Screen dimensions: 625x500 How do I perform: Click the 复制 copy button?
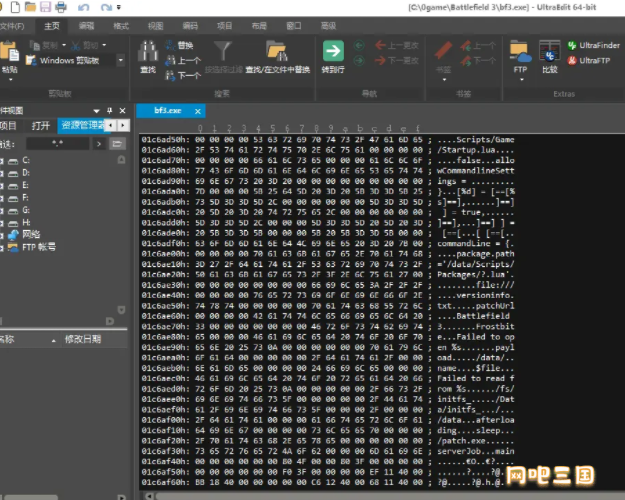[44, 45]
